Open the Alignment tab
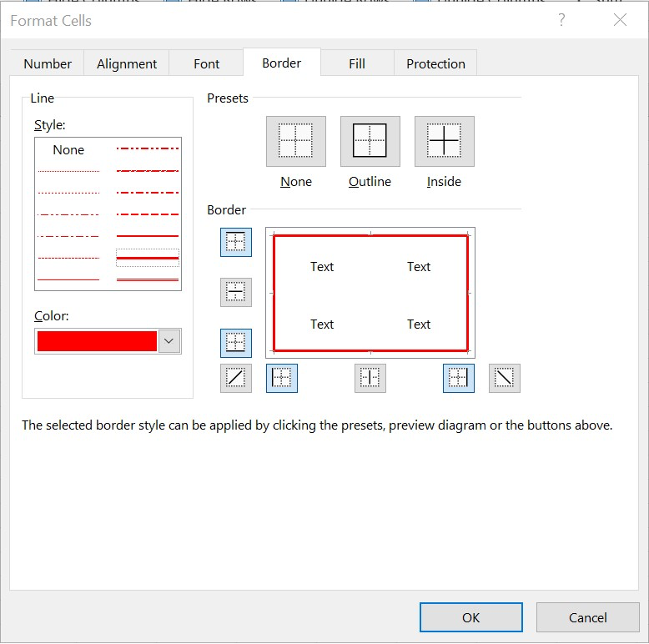 127,64
